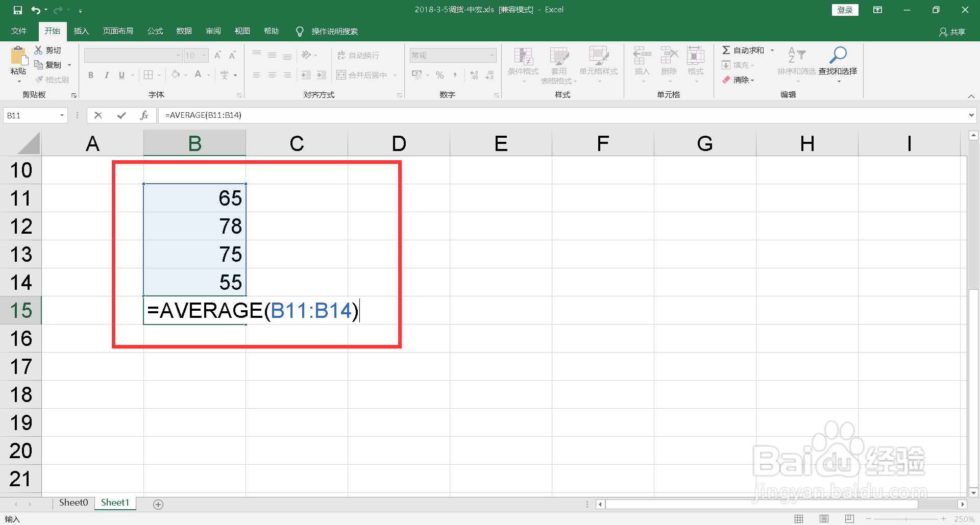Click Ribbon Display Options icon
The image size is (980, 525).
[877, 10]
